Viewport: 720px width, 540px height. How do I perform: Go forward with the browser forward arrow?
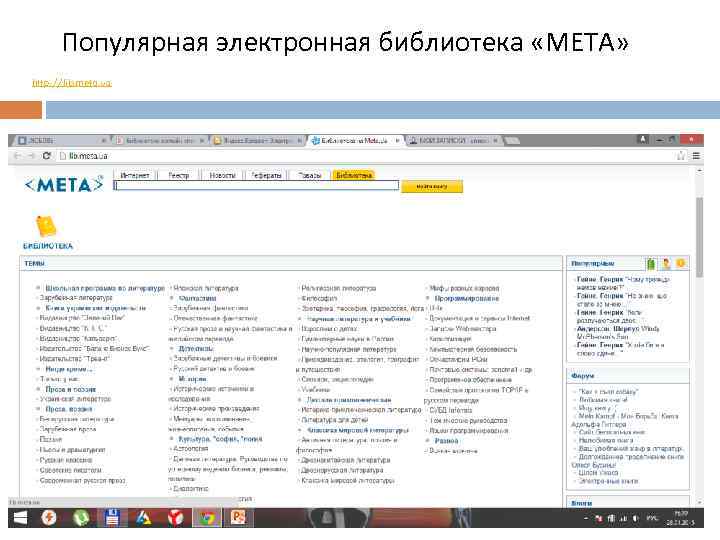[x=31, y=156]
